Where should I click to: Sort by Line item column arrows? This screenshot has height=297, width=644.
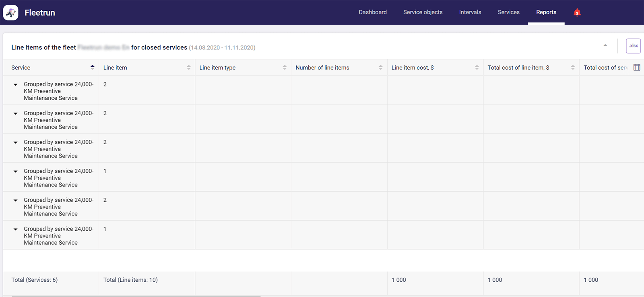pos(188,68)
